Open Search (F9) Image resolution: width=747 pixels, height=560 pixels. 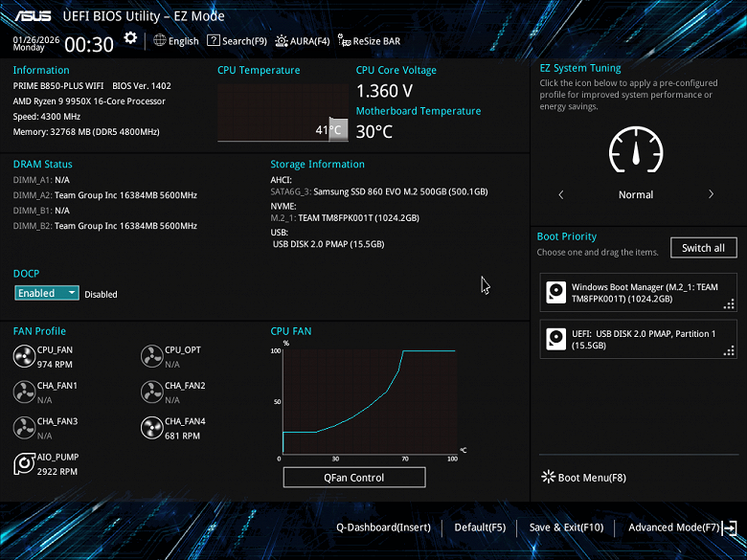(x=237, y=41)
